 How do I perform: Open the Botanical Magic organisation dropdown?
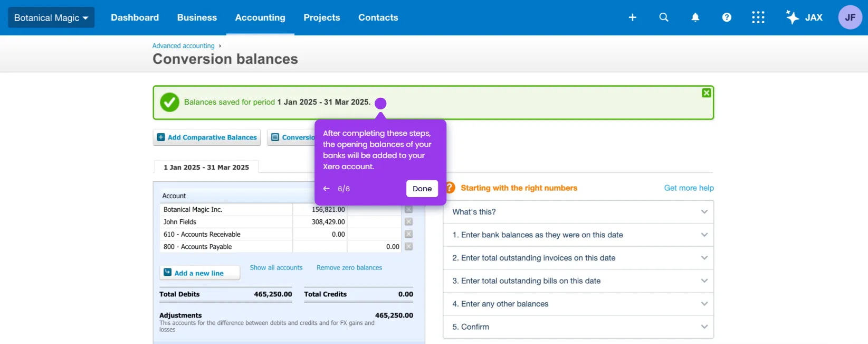(51, 17)
